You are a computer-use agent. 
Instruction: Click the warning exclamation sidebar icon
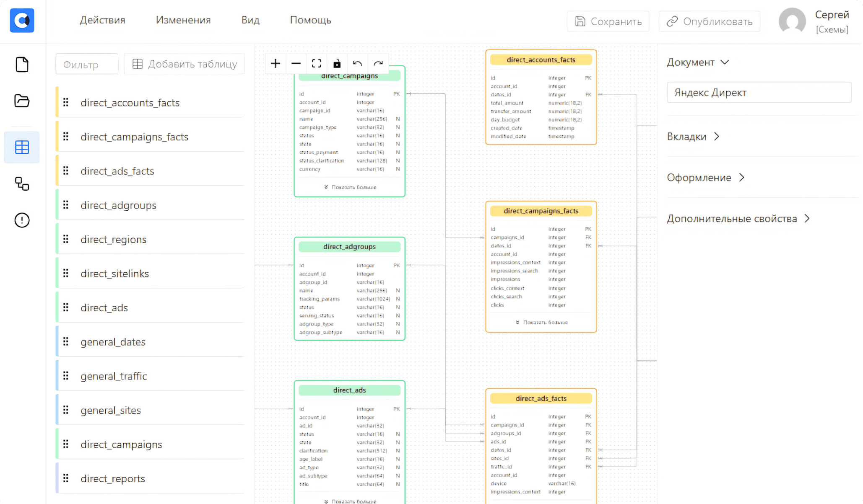(x=22, y=220)
